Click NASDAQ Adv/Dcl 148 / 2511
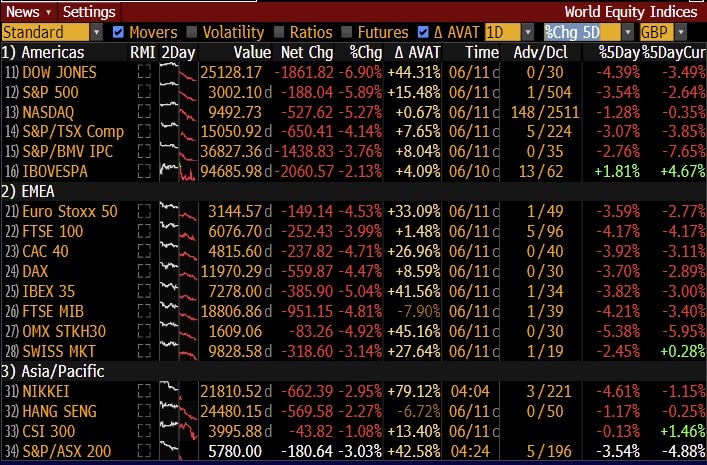Image resolution: width=707 pixels, height=465 pixels. (545, 112)
